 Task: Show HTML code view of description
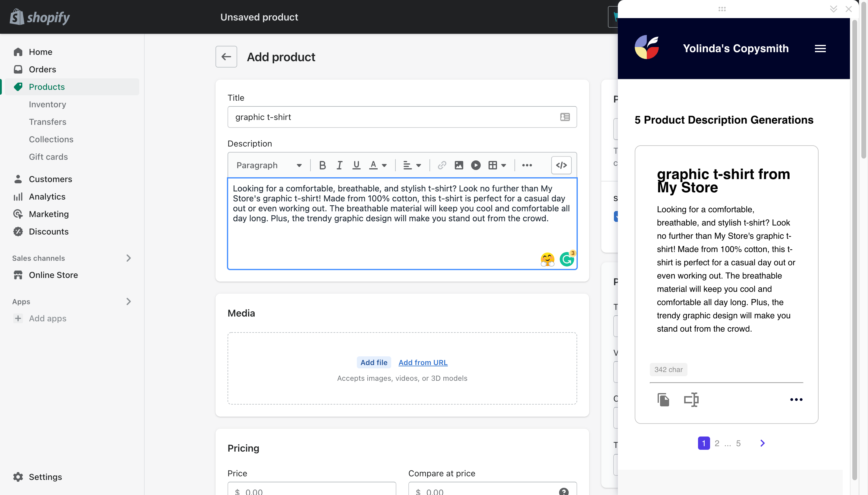(x=561, y=165)
